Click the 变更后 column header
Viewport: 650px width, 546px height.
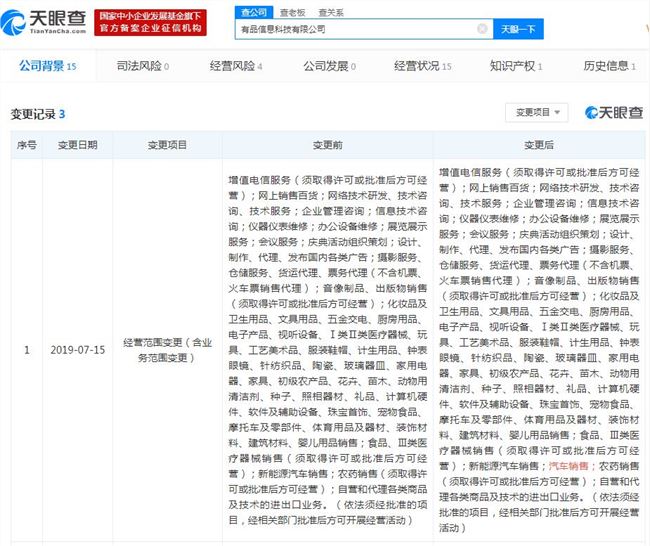click(538, 145)
